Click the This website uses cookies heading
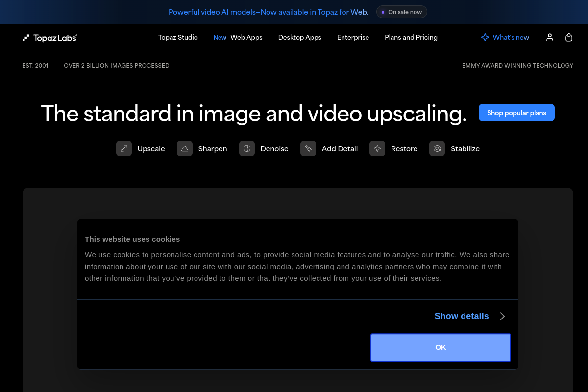This screenshot has height=392, width=588. (x=132, y=239)
